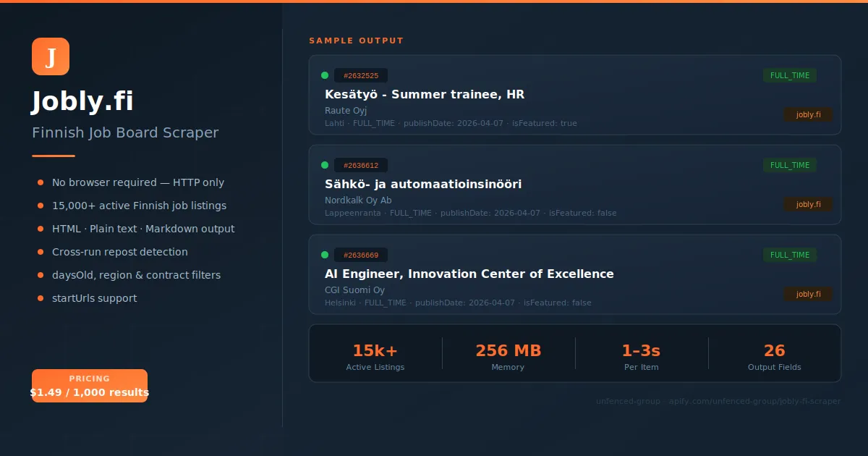Click the FULL_TIME tag on the Kesätyö card
Image resolution: width=868 pixels, height=456 pixels.
click(789, 75)
